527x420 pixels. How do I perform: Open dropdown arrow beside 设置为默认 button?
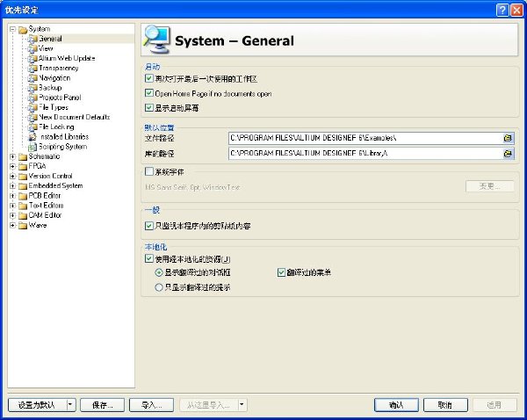[71, 405]
